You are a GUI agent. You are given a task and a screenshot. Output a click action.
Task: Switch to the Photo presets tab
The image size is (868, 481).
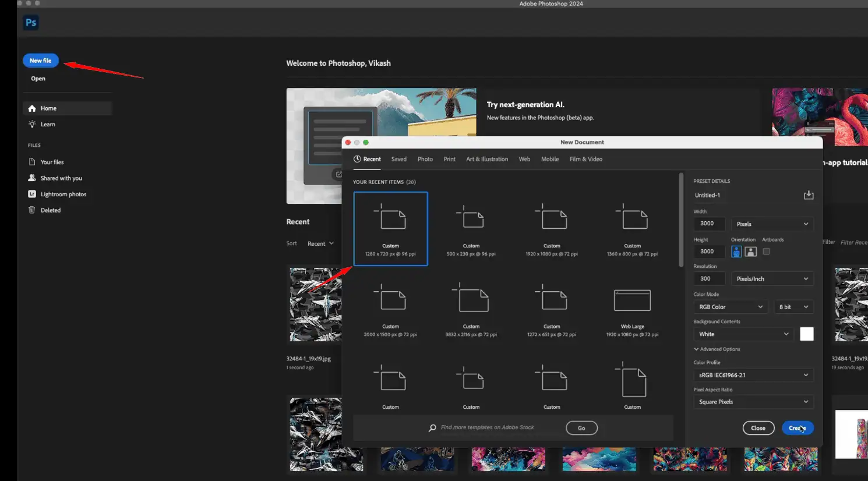coord(425,159)
